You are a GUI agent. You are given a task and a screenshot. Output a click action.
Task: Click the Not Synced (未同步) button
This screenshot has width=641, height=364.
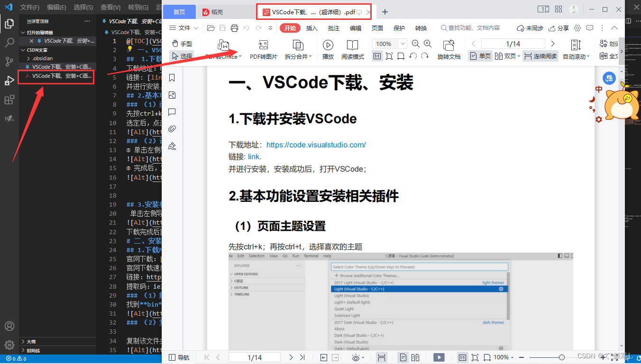click(530, 28)
